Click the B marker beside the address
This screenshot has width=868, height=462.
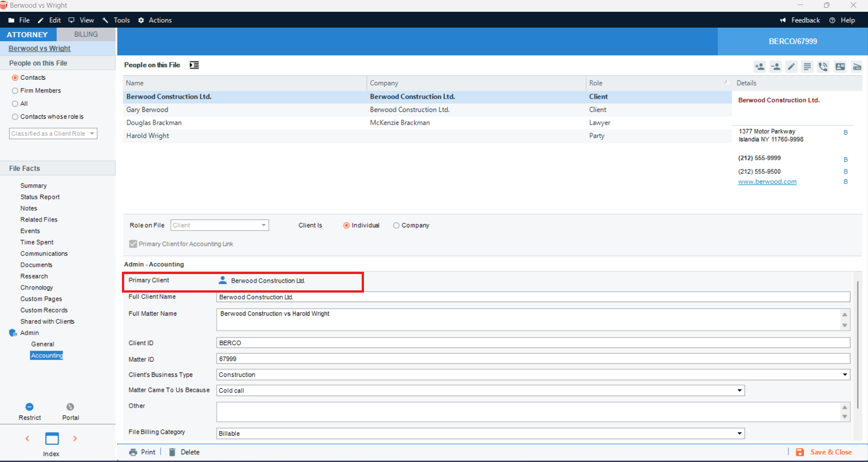pyautogui.click(x=846, y=133)
